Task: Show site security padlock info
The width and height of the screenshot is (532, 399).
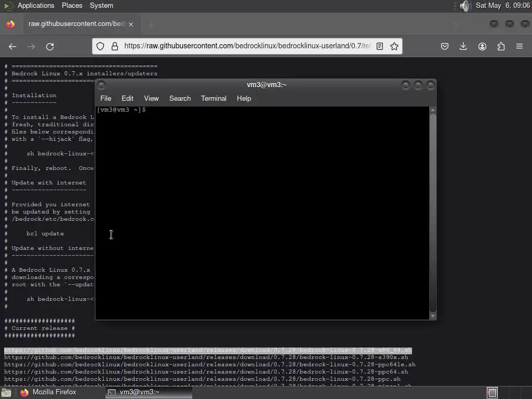Action: point(115,46)
